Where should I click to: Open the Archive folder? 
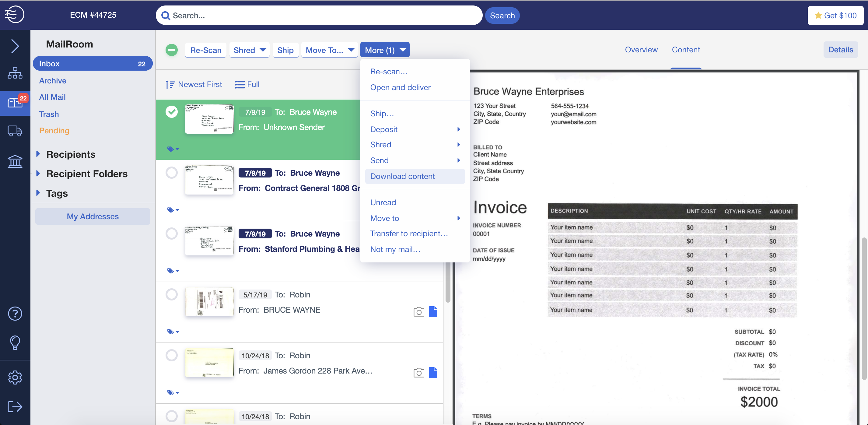[x=53, y=81]
